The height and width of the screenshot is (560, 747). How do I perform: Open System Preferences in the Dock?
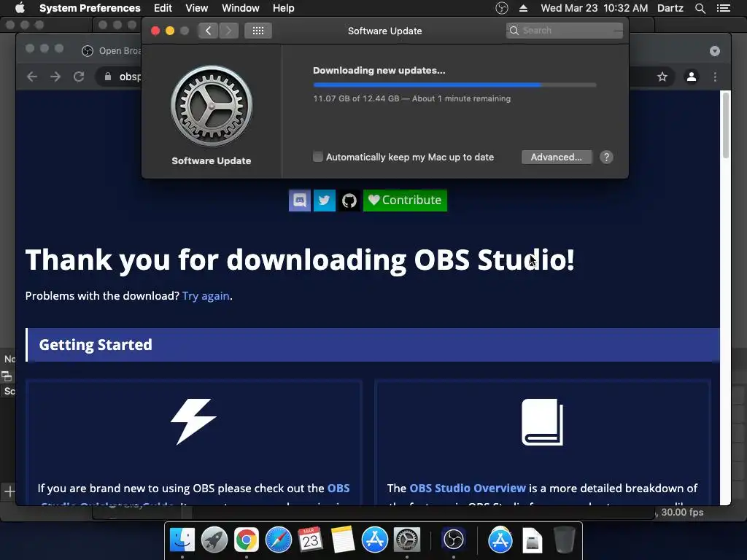pyautogui.click(x=407, y=540)
